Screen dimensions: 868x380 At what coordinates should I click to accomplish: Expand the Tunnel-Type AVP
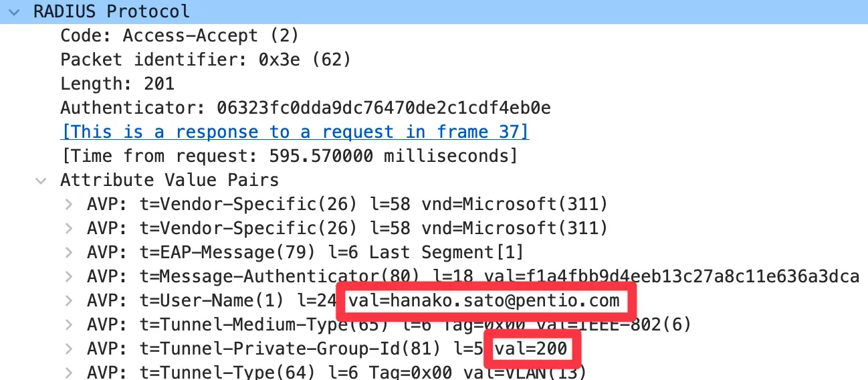pos(68,372)
